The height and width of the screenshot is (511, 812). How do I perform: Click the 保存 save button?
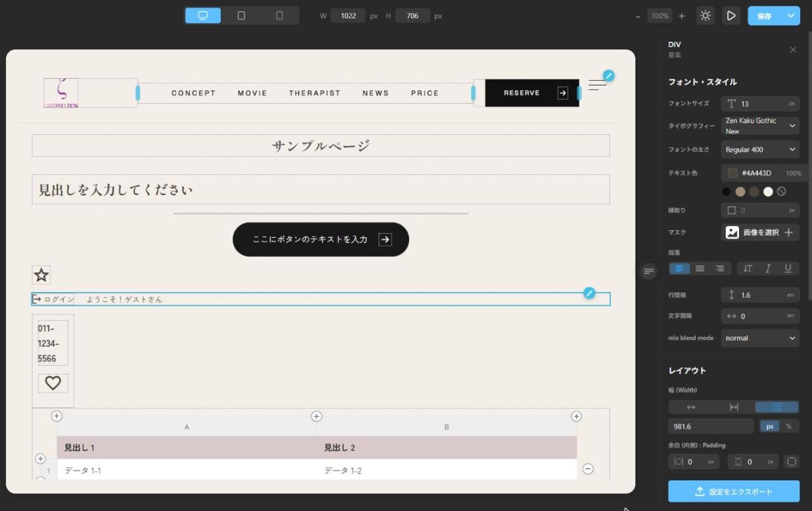pyautogui.click(x=765, y=16)
